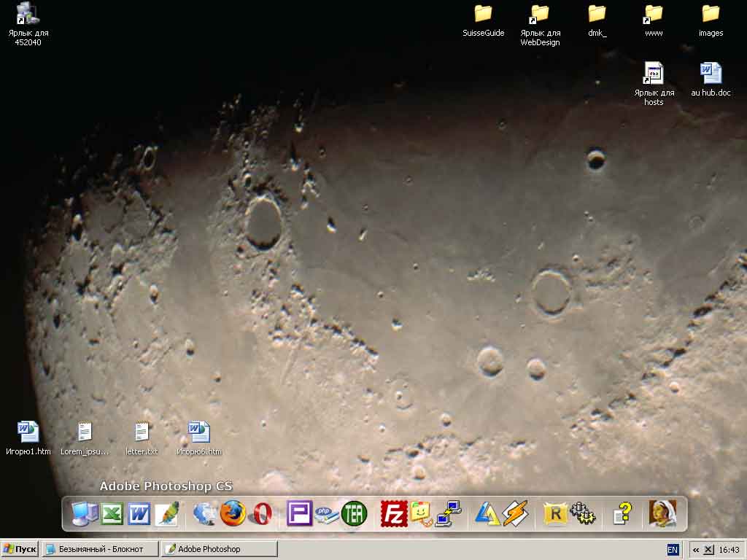Expand hidden tray icons chevron
Viewport: 747px width, 560px height.
point(695,550)
